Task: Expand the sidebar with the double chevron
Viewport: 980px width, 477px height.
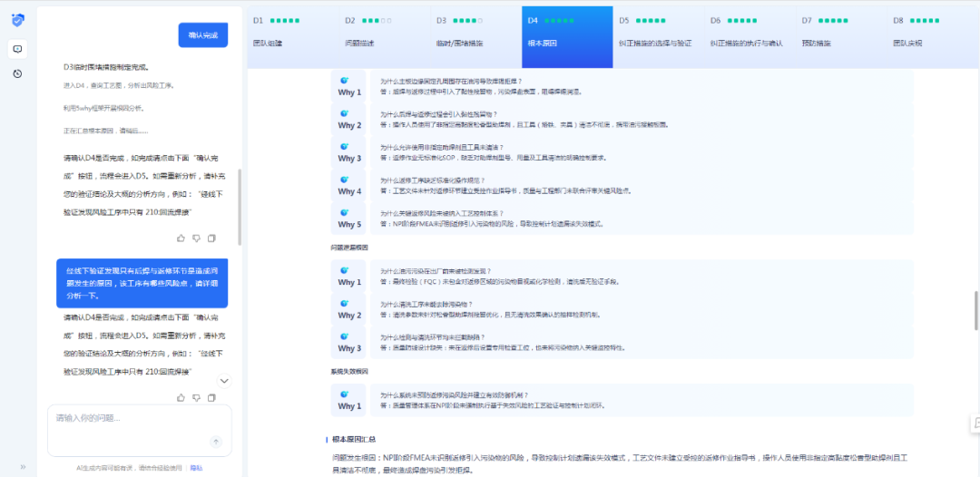Action: [23, 467]
